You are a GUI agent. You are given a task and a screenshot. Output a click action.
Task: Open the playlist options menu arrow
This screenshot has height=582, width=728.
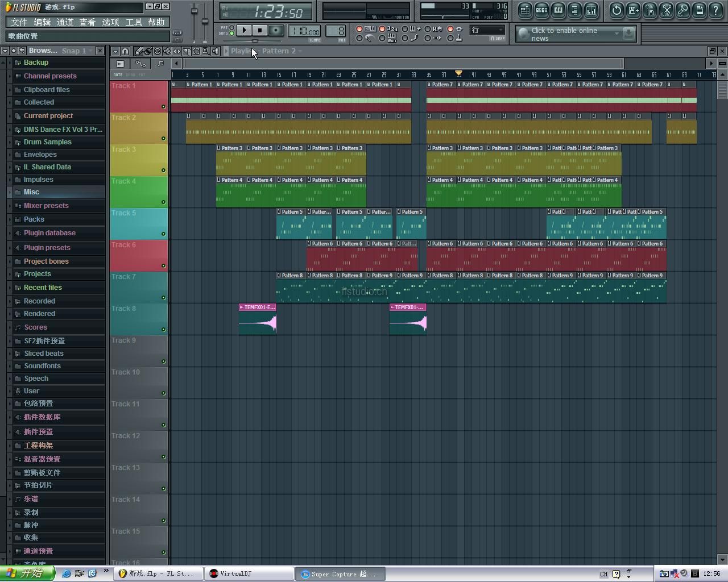pyautogui.click(x=115, y=51)
